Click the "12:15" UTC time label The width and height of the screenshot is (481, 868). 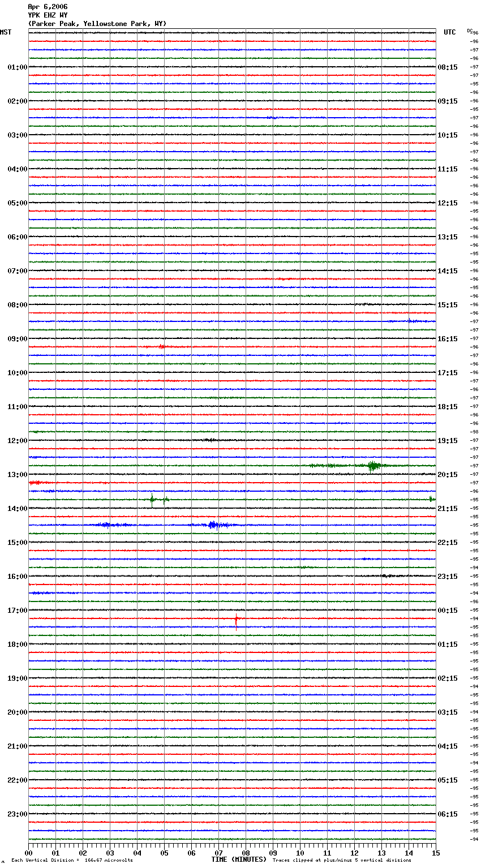[448, 203]
